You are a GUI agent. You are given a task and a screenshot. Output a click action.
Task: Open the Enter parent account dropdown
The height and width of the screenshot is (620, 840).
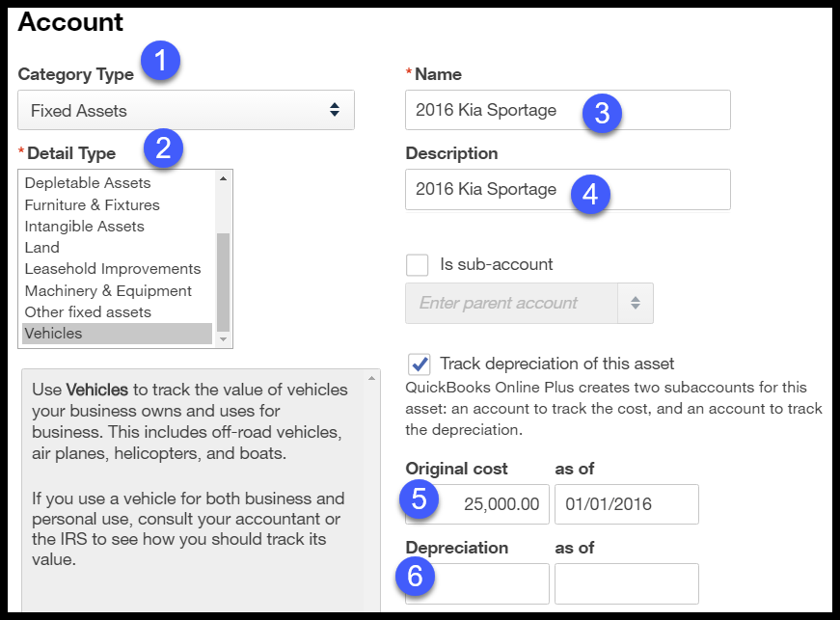coord(529,303)
